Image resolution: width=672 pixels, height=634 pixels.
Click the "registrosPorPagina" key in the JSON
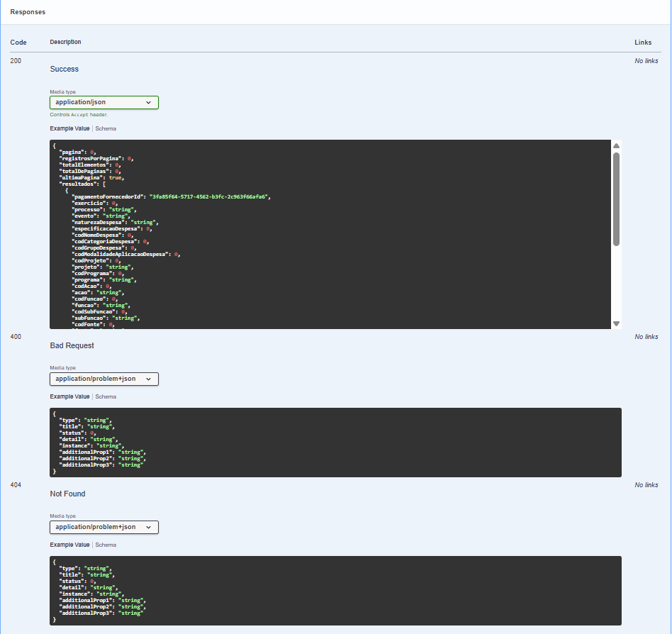click(x=90, y=159)
